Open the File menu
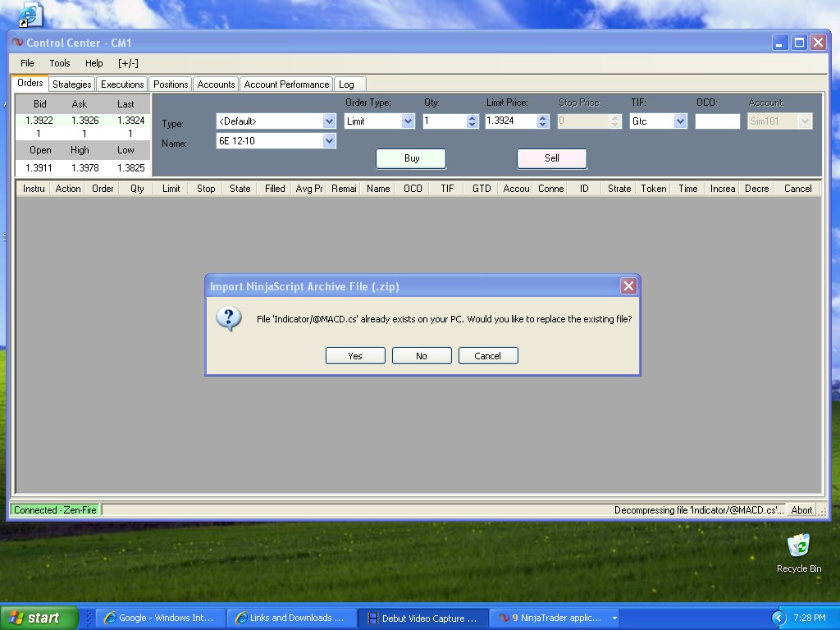The height and width of the screenshot is (630, 840). click(27, 63)
